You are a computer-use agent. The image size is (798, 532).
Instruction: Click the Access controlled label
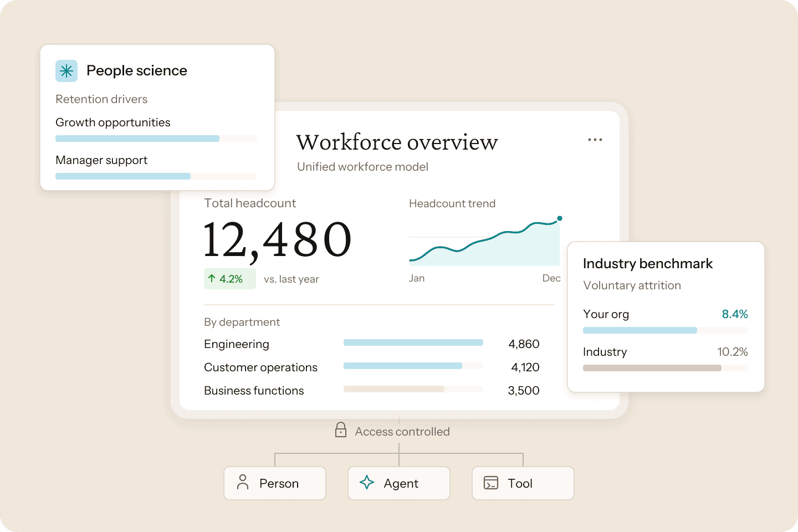pyautogui.click(x=402, y=432)
